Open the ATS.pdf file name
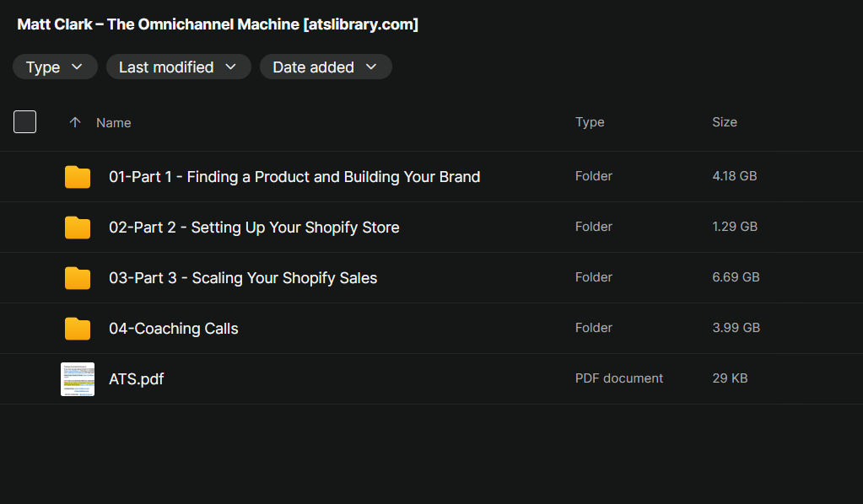Viewport: 863px width, 504px height. pos(137,379)
